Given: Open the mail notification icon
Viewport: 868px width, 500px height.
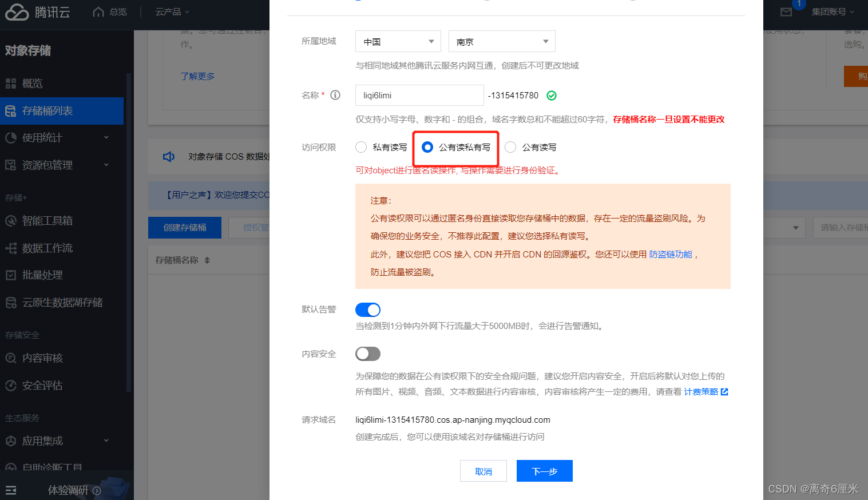Looking at the screenshot, I should 786,12.
